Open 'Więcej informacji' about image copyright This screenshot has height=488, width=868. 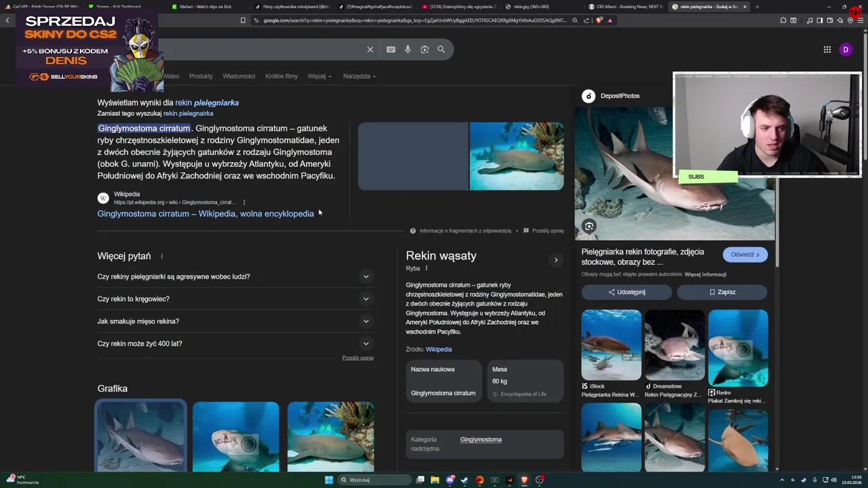705,274
